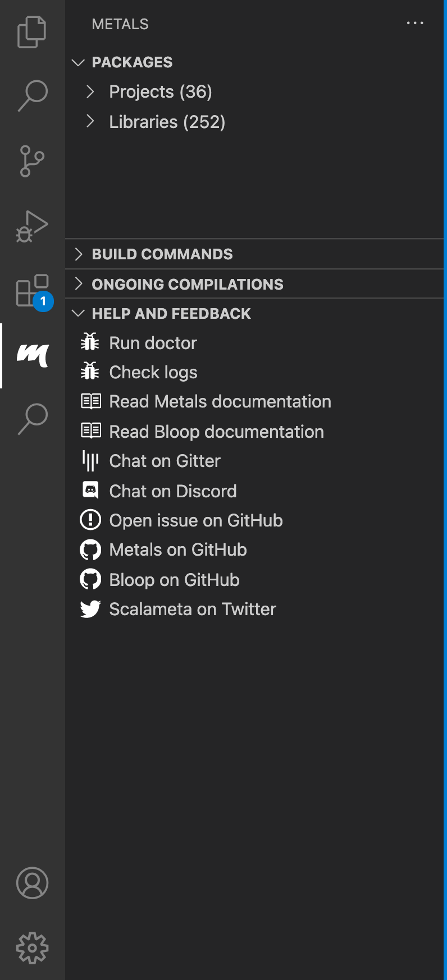447x980 pixels.
Task: Open the Run and Debug view
Action: pyautogui.click(x=31, y=225)
